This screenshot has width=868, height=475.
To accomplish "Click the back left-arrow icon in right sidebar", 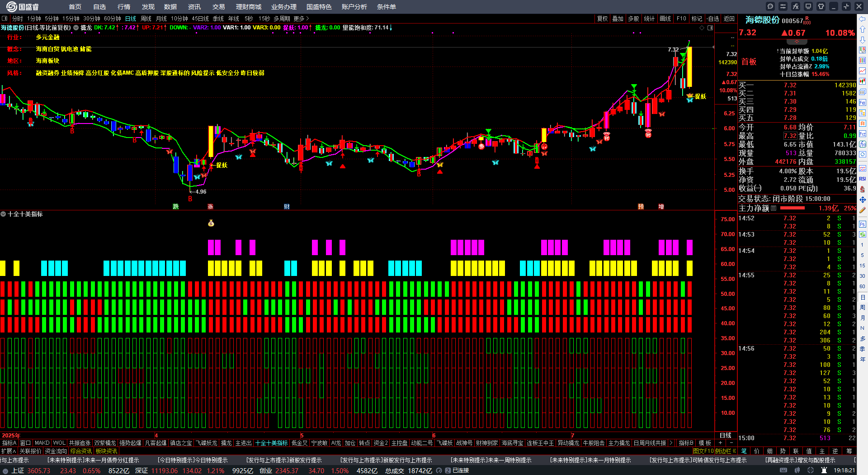I will pyautogui.click(x=863, y=19).
